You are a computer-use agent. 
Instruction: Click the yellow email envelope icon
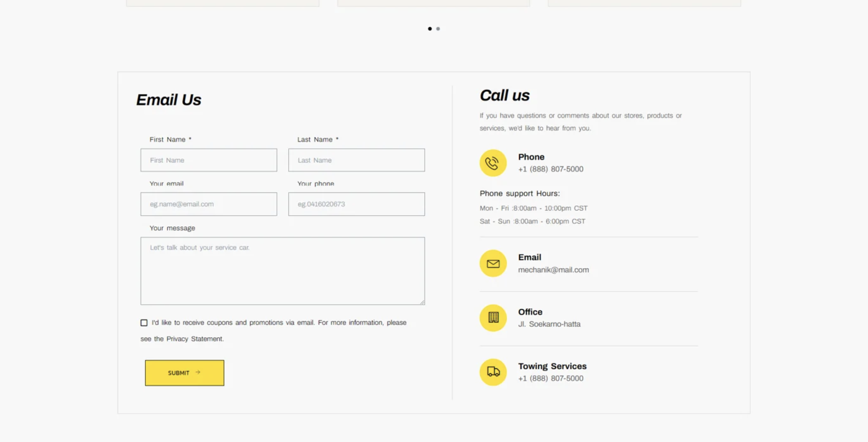(x=493, y=264)
